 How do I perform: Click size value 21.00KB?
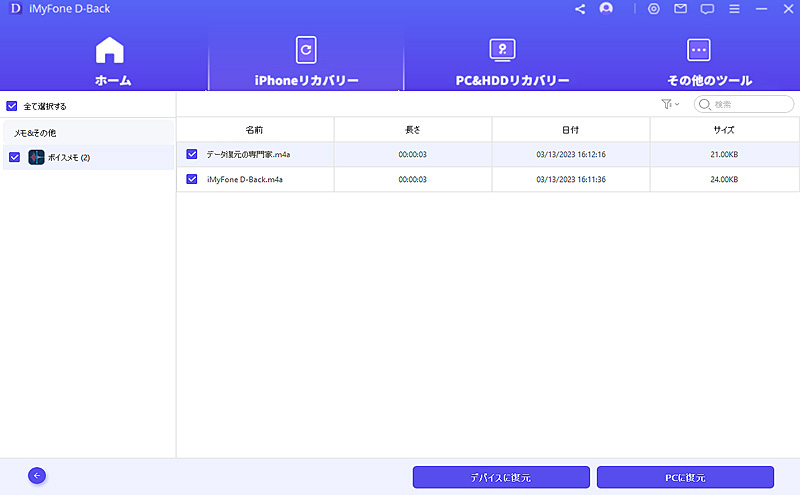[x=724, y=154]
